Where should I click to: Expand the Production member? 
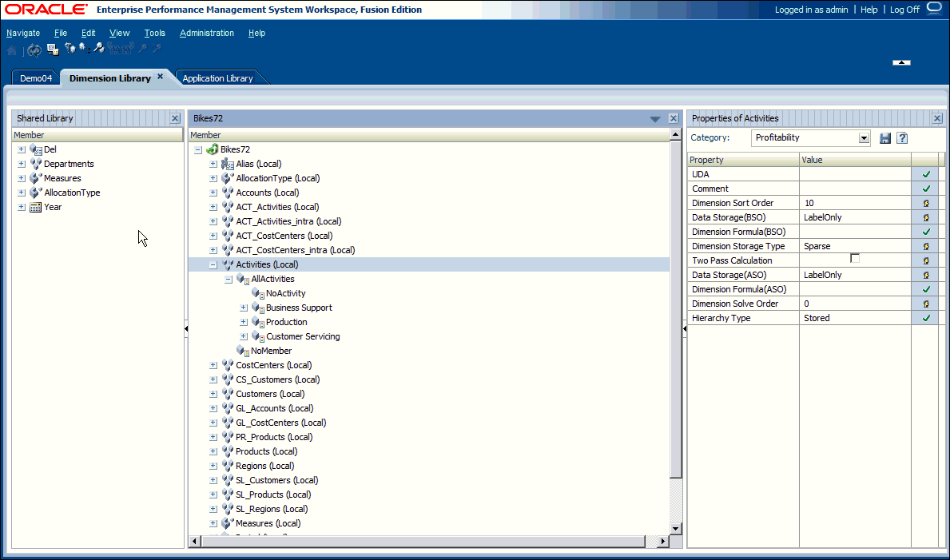[244, 323]
